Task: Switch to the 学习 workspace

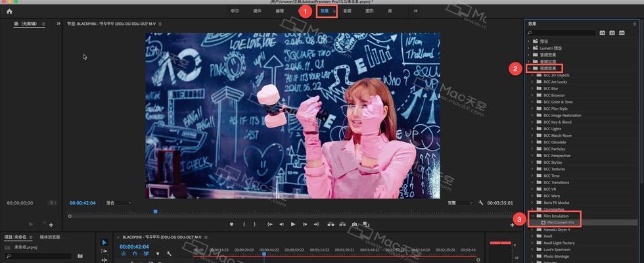Action: click(x=235, y=11)
